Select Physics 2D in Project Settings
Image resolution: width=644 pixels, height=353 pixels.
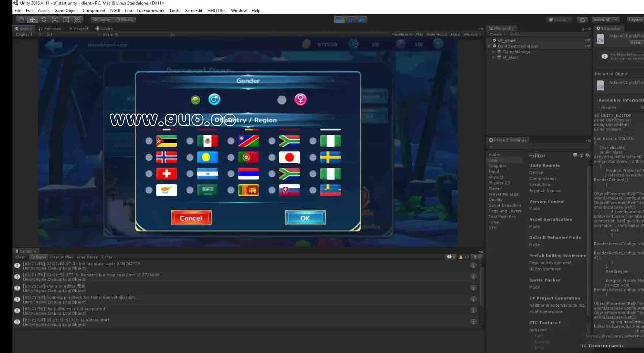click(499, 183)
